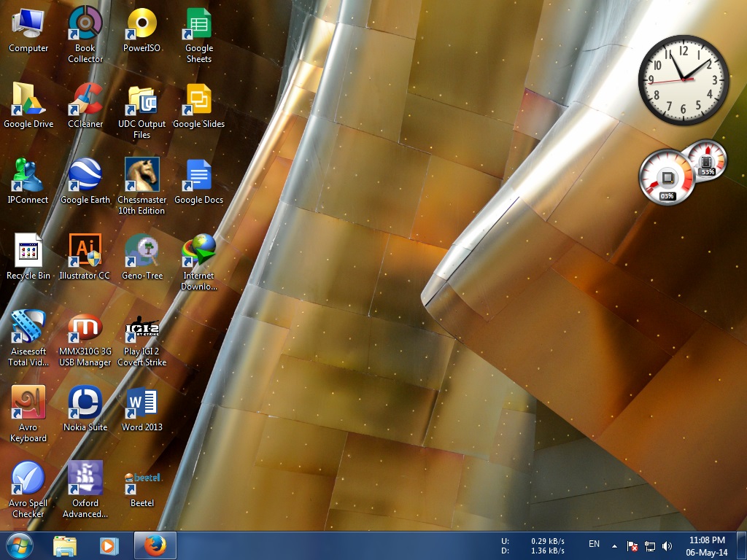Click the Illustrator CC shortcut
This screenshot has width=747, height=560.
85,256
